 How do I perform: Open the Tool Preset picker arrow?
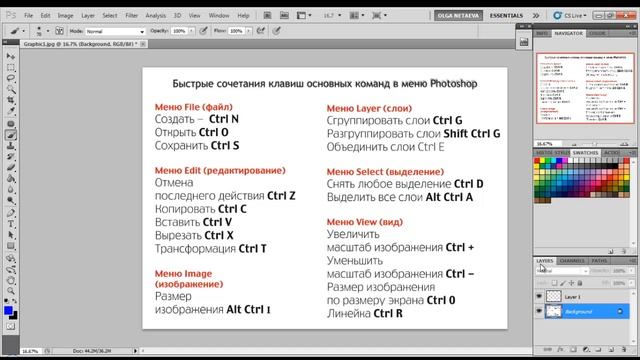pyautogui.click(x=24, y=31)
